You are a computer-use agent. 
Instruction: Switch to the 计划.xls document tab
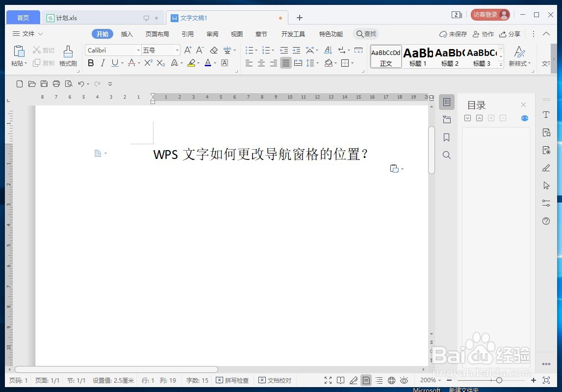(103, 18)
